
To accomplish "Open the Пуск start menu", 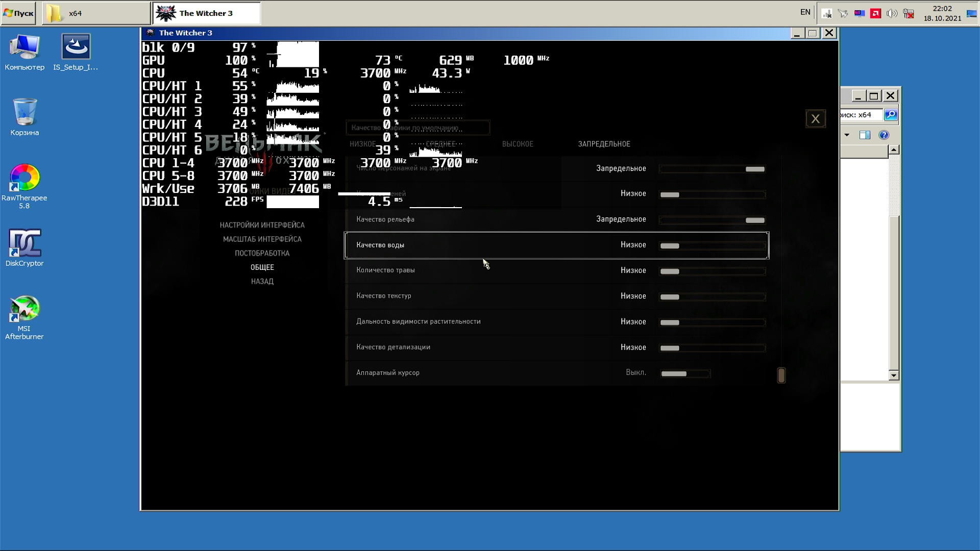I will point(18,13).
